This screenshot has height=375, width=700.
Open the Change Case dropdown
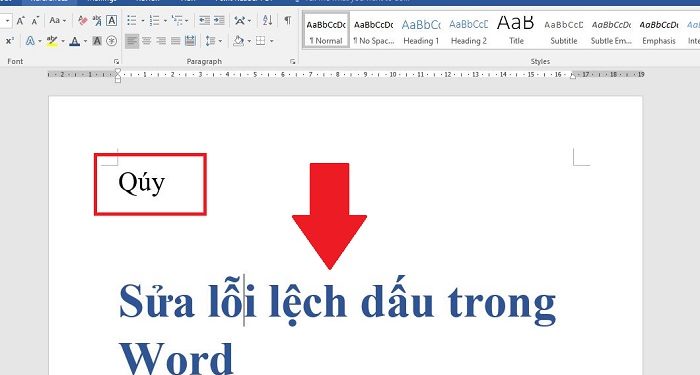(x=58, y=21)
